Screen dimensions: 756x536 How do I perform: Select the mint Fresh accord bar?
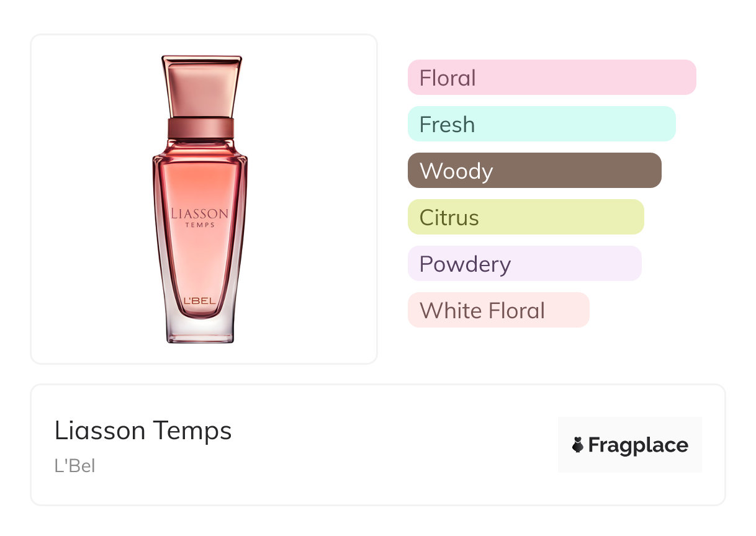[x=541, y=124]
